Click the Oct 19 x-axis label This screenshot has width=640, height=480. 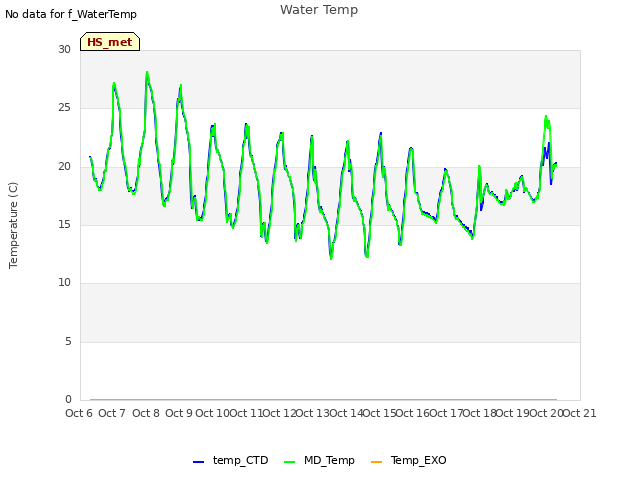(513, 413)
